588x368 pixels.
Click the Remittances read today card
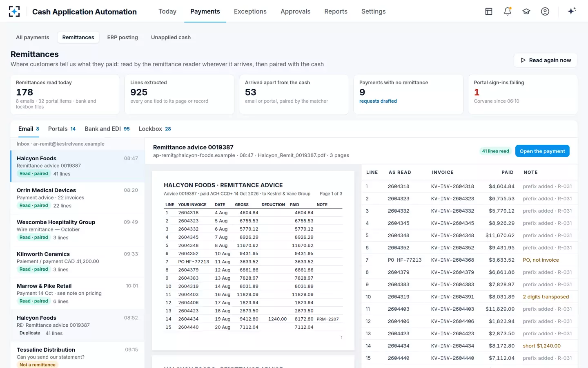tap(65, 94)
